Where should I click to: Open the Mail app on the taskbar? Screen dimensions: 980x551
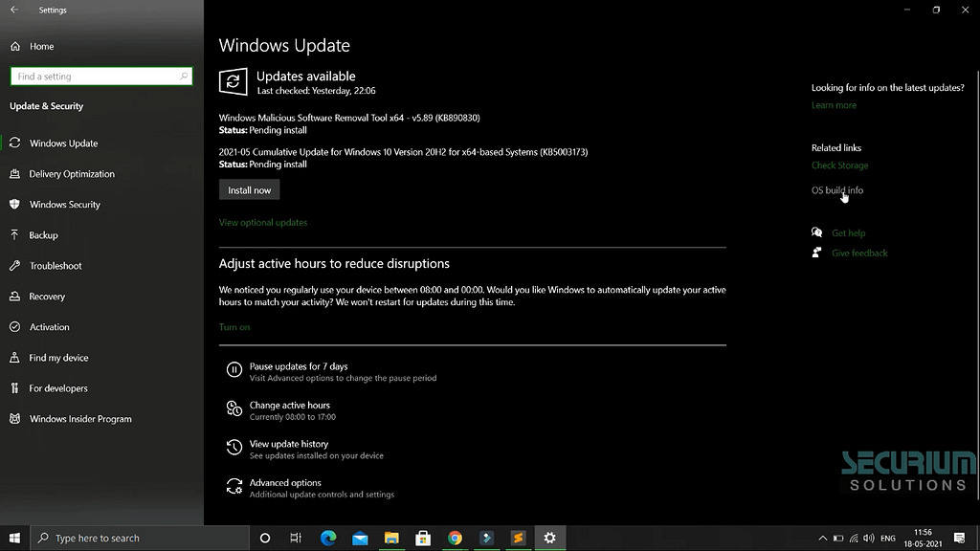(x=360, y=538)
